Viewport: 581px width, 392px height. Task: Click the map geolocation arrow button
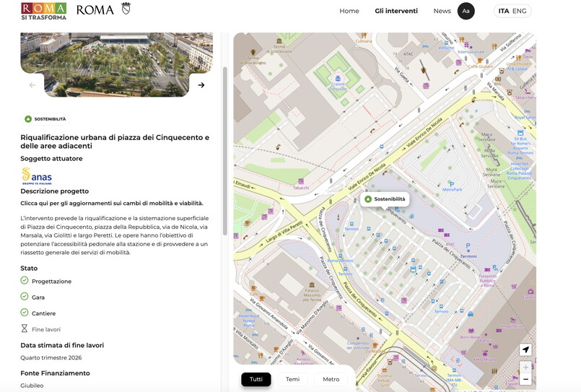525,350
